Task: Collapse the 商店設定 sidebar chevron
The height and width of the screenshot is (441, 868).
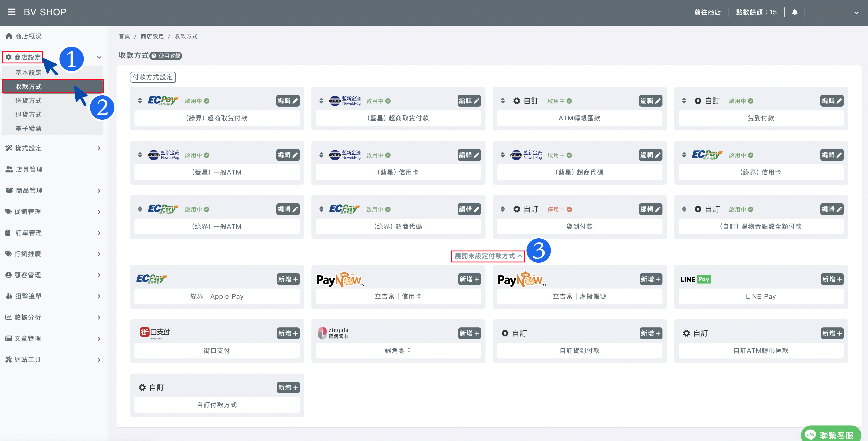Action: (99, 57)
